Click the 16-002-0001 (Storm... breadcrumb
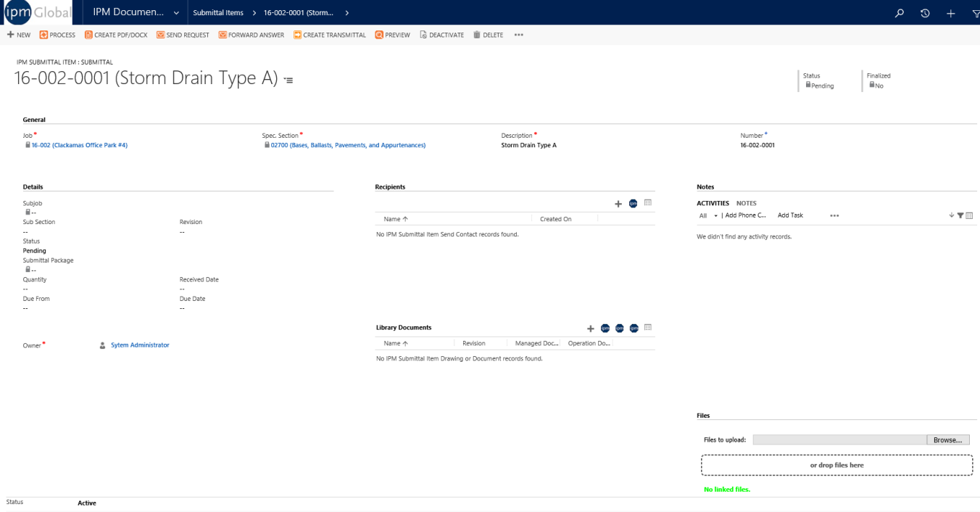This screenshot has height=512, width=980. tap(298, 13)
